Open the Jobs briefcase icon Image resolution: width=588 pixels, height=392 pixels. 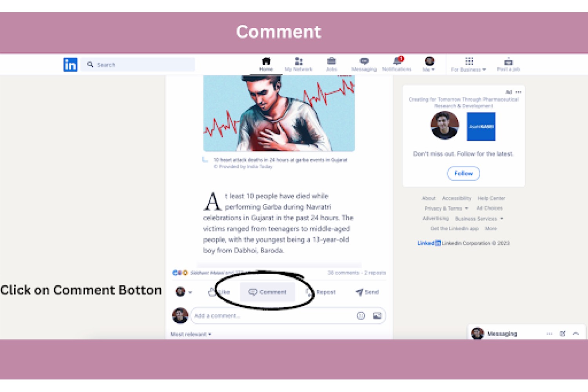[x=332, y=61]
